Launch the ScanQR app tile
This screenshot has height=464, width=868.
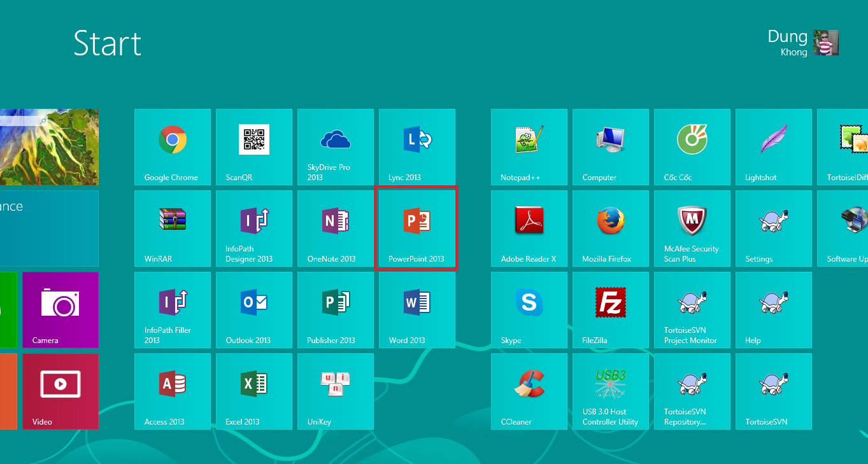[254, 147]
